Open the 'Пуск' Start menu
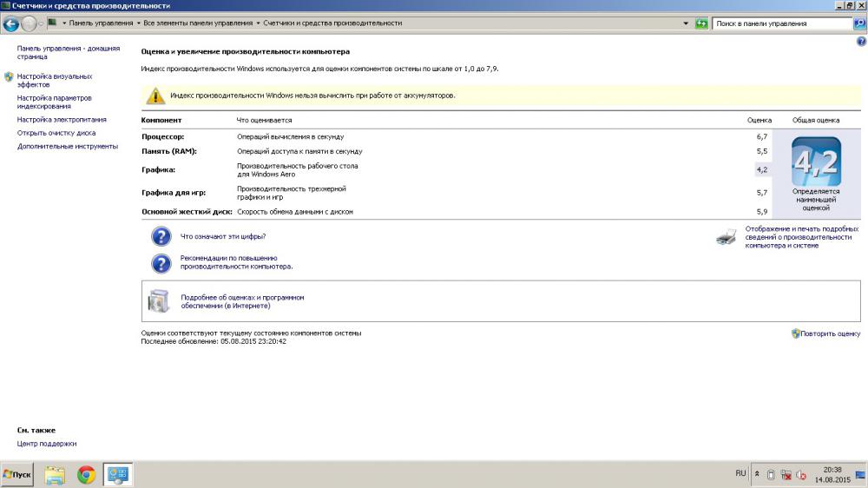Screen dimensions: 868x488 click(17, 475)
